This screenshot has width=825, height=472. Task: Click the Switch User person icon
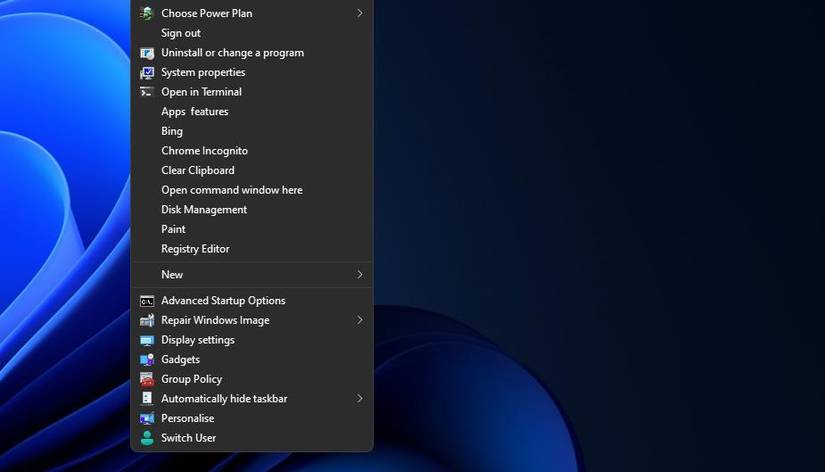pos(147,438)
